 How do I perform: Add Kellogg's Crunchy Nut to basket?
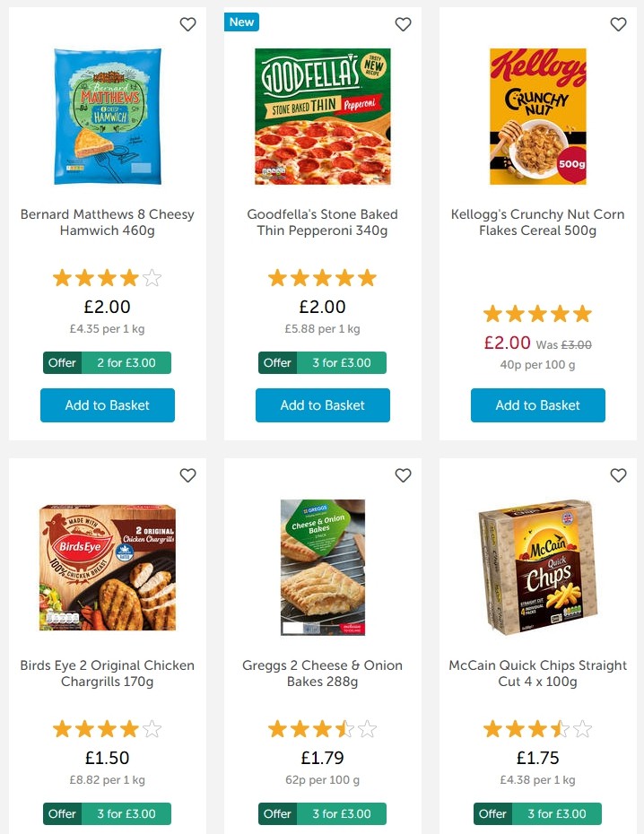tap(537, 405)
